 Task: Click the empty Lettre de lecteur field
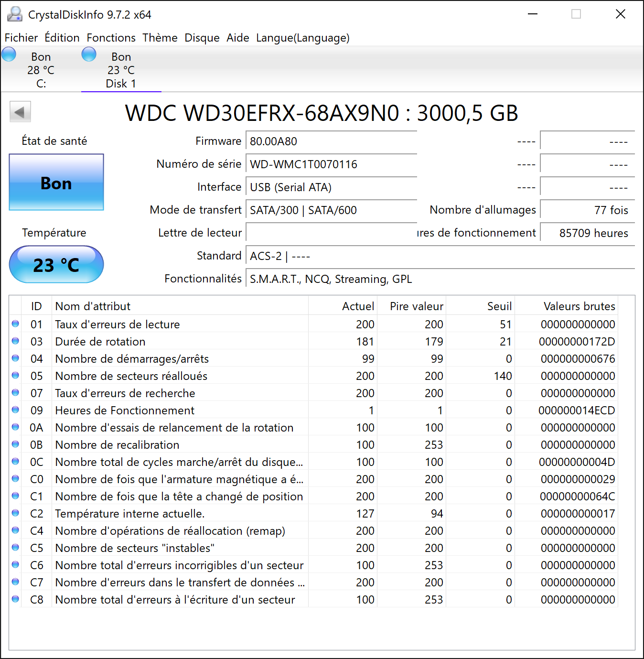(x=332, y=233)
